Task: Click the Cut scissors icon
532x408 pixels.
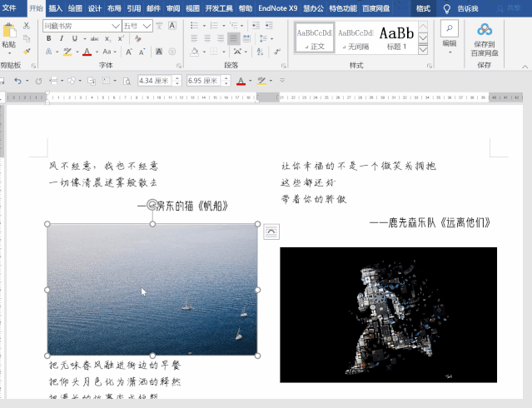Action: tap(27, 26)
